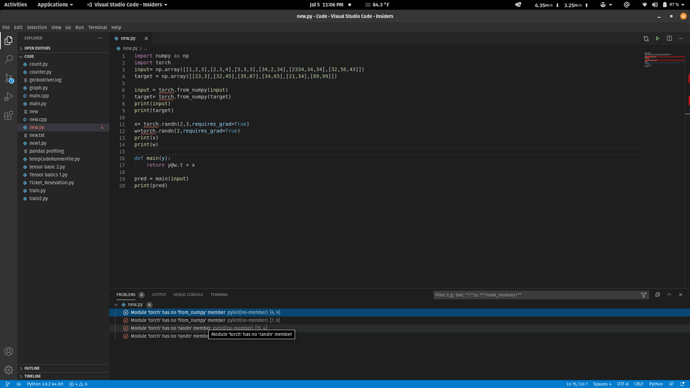Open the battery indicator in top bar
The height and width of the screenshot is (388, 690).
click(672, 5)
